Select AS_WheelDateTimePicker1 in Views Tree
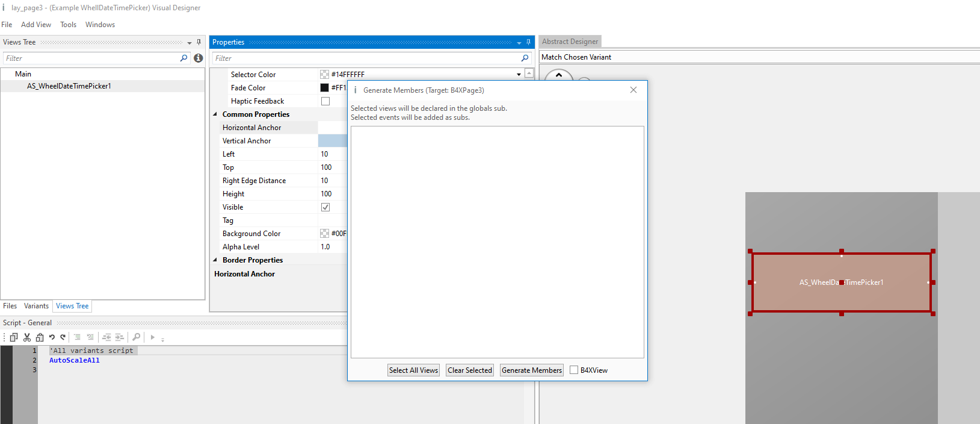This screenshot has height=424, width=980. [x=69, y=86]
